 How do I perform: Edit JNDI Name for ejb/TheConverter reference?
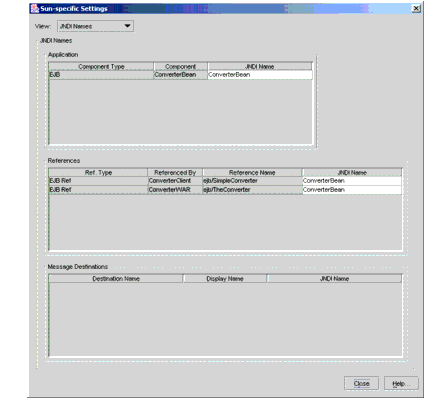(352, 190)
